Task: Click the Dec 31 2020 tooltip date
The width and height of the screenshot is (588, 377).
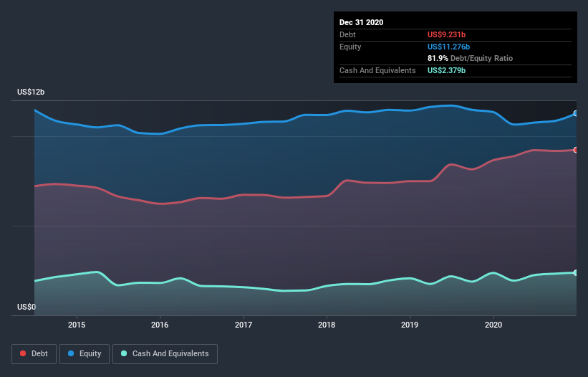Action: tap(361, 22)
